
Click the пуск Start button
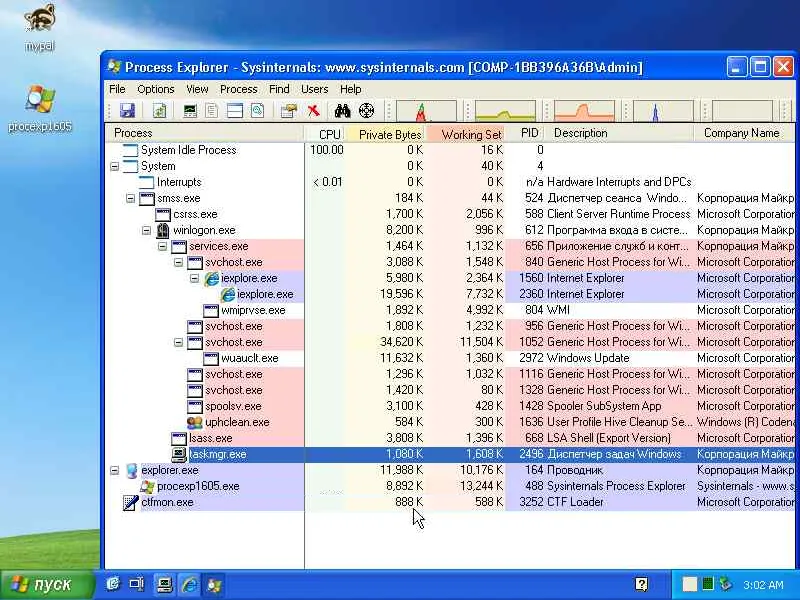[x=47, y=584]
